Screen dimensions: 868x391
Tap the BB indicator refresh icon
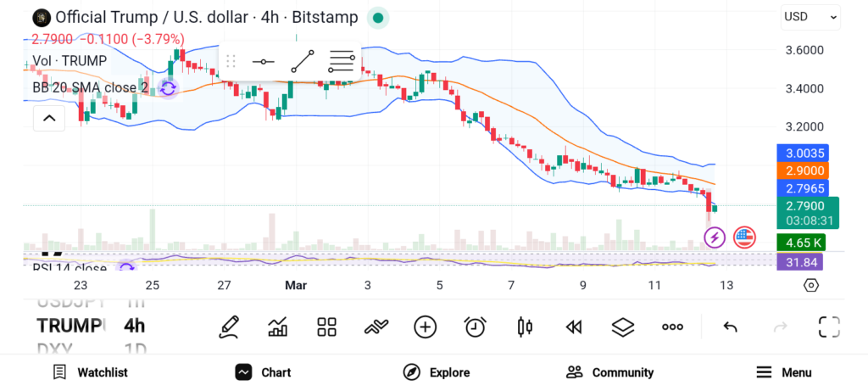coord(168,88)
